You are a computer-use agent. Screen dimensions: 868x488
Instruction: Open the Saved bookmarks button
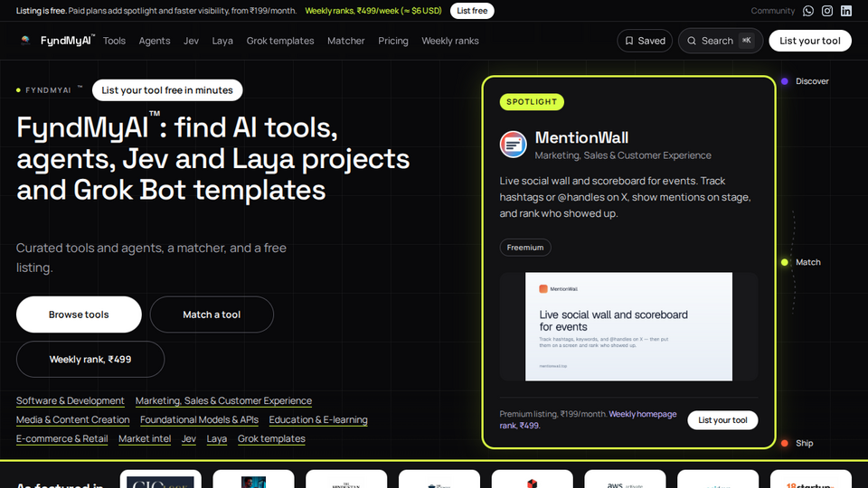[645, 41]
